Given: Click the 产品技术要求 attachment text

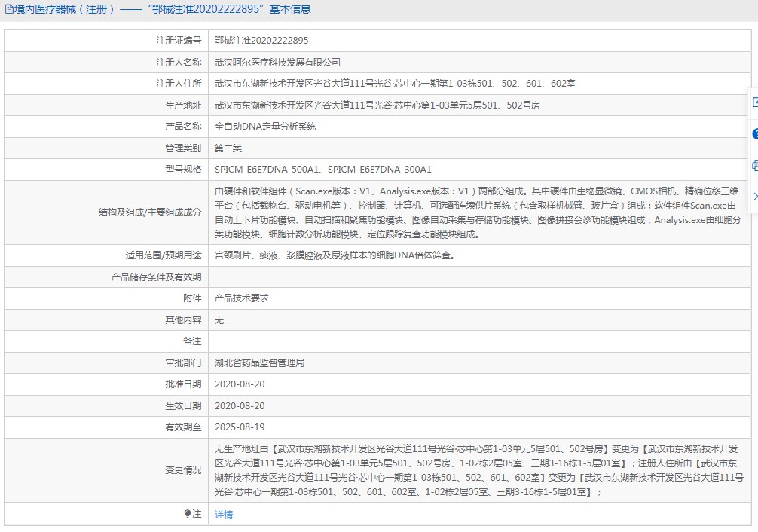Looking at the screenshot, I should pyautogui.click(x=241, y=298).
